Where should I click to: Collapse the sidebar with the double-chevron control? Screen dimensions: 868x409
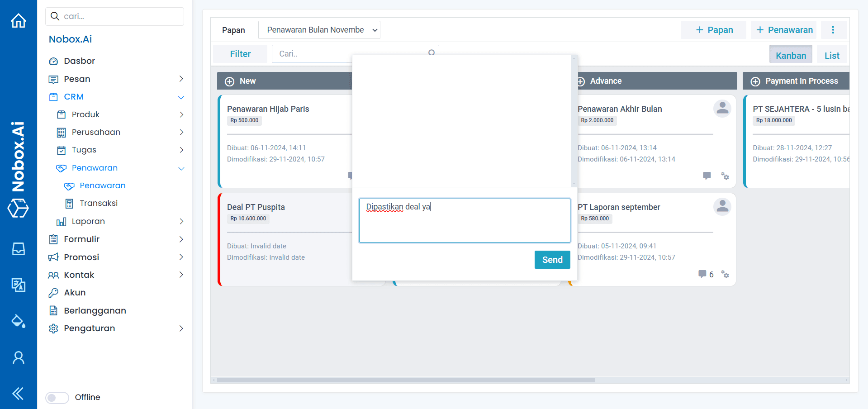pyautogui.click(x=18, y=393)
